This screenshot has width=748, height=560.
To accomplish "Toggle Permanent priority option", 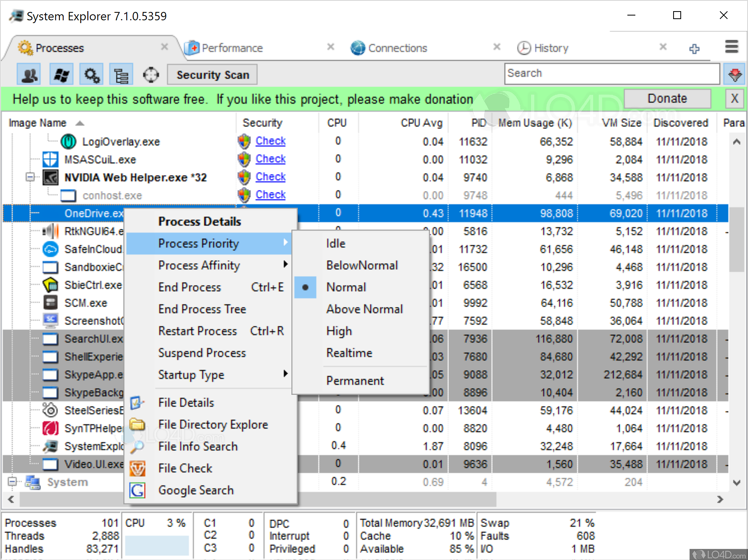I will (x=361, y=380).
